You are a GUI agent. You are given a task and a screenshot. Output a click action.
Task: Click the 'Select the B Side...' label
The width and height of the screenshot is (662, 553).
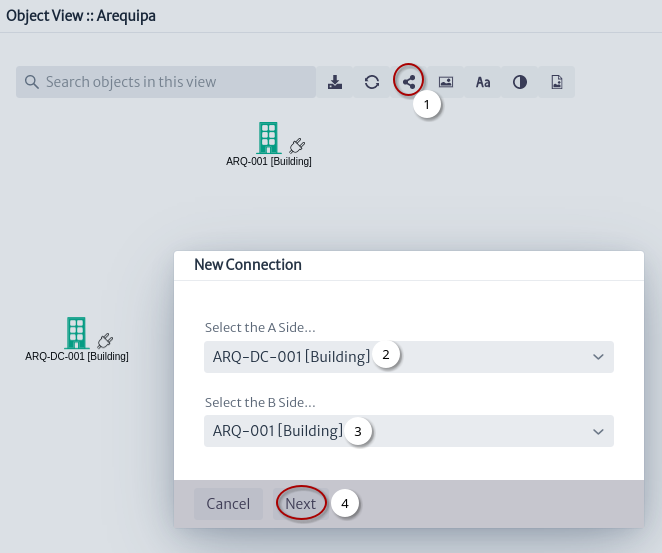point(260,403)
